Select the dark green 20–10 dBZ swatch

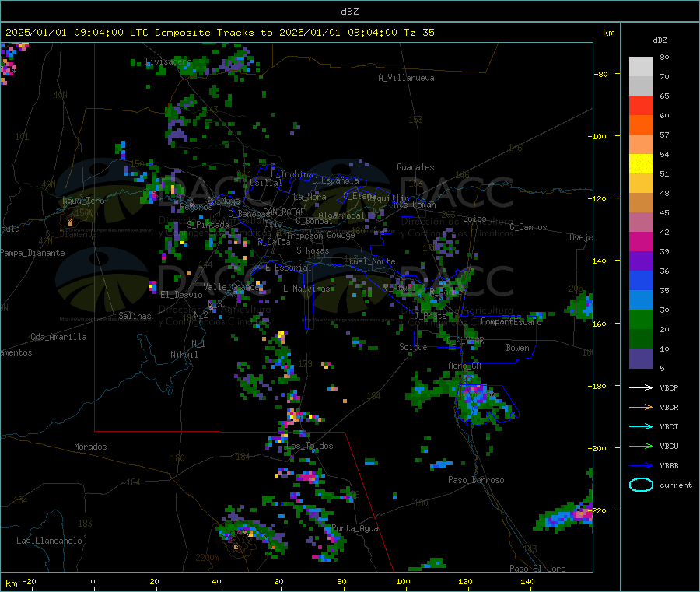(641, 339)
